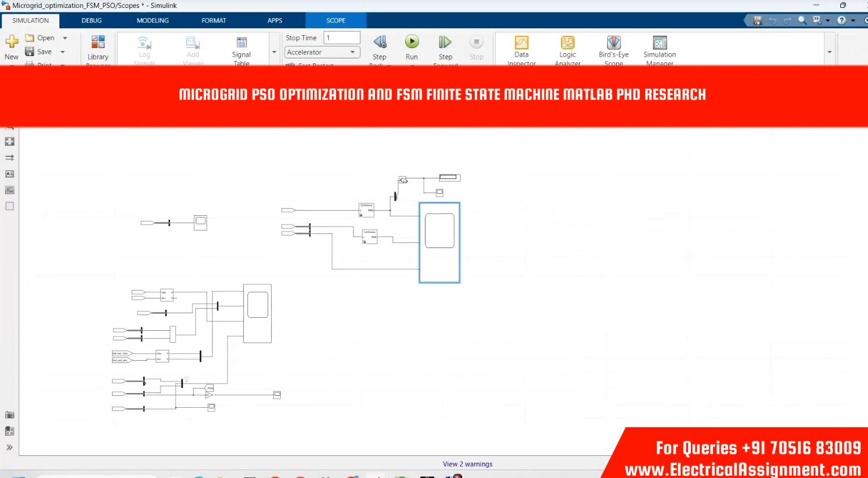Expand the help dropdown arrow
Screen dimensions: 868x478
coord(853,20)
